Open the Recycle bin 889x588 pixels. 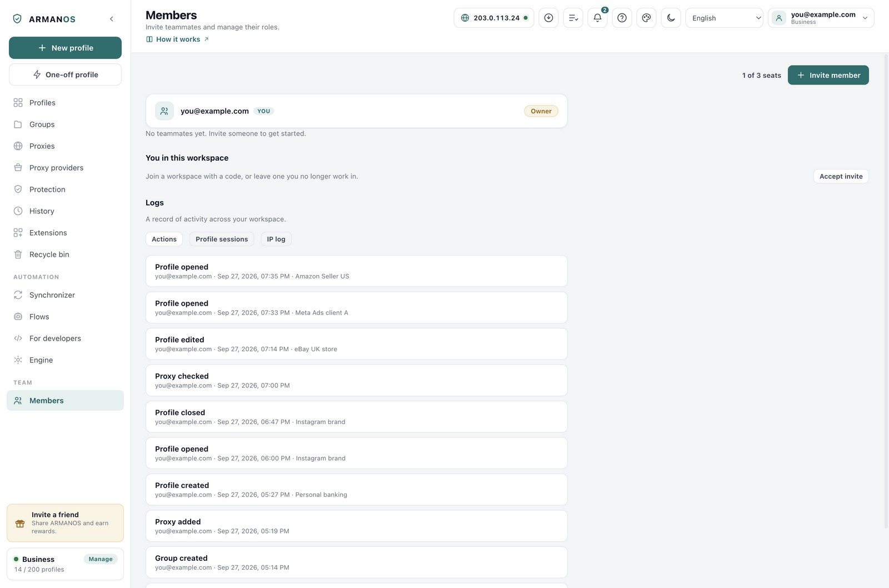click(x=65, y=255)
